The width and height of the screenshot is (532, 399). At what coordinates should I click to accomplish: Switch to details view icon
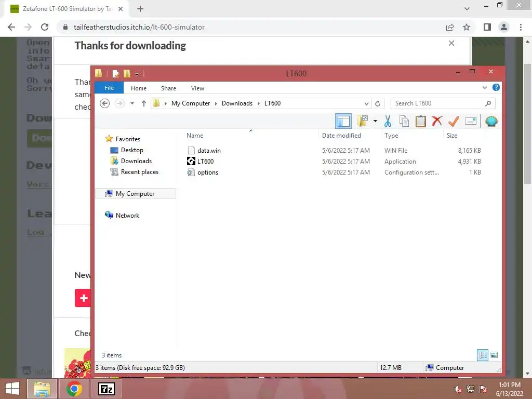point(483,355)
